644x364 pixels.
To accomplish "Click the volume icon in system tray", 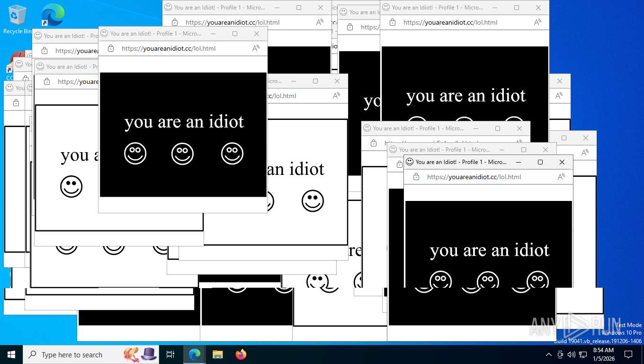I will click(x=571, y=355).
